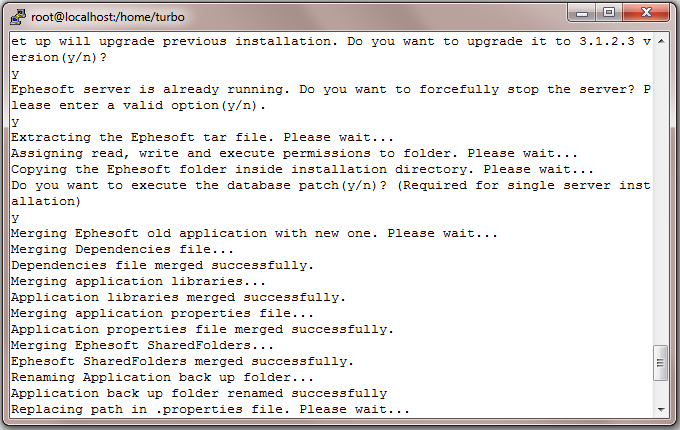Click the 'Extracting the Ephesoft tar file' line
This screenshot has width=680, height=430.
(x=203, y=137)
